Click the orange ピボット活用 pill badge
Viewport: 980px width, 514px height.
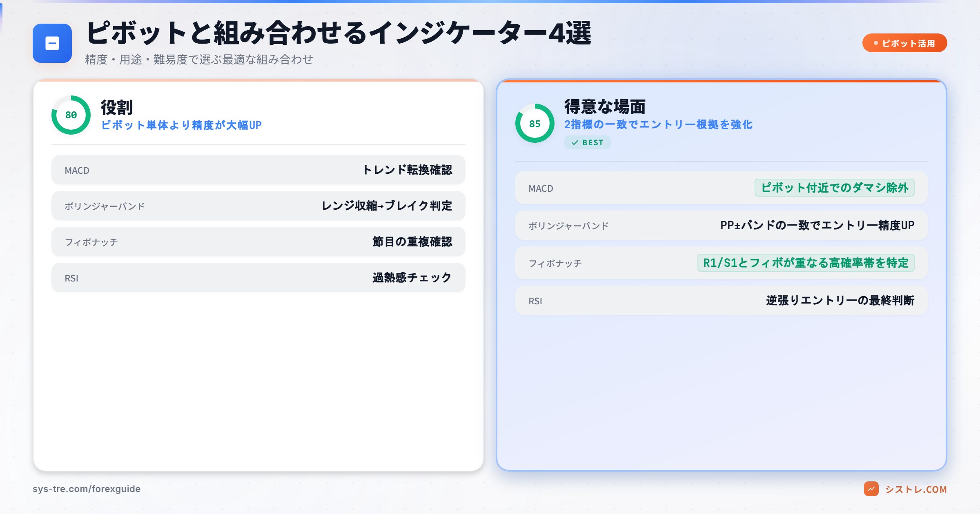[x=904, y=43]
